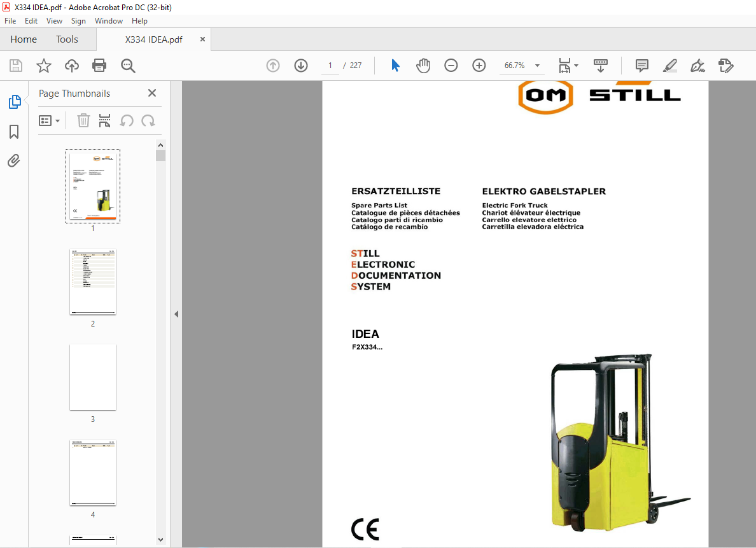Go to next page arrow
The height and width of the screenshot is (548, 756).
[301, 66]
